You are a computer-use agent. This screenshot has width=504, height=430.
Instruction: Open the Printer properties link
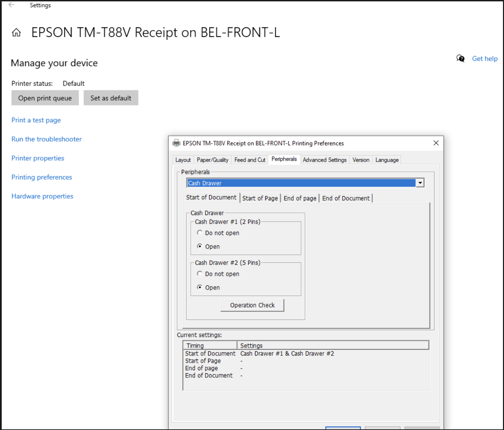38,158
